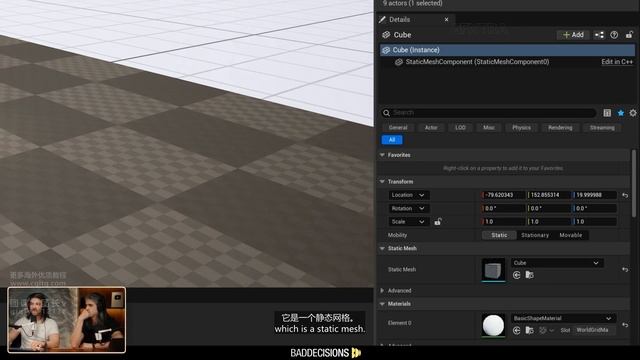Click the Add component button

(573, 35)
